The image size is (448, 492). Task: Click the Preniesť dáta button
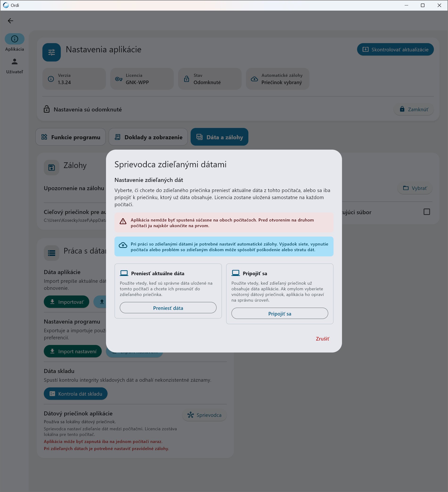pos(168,308)
